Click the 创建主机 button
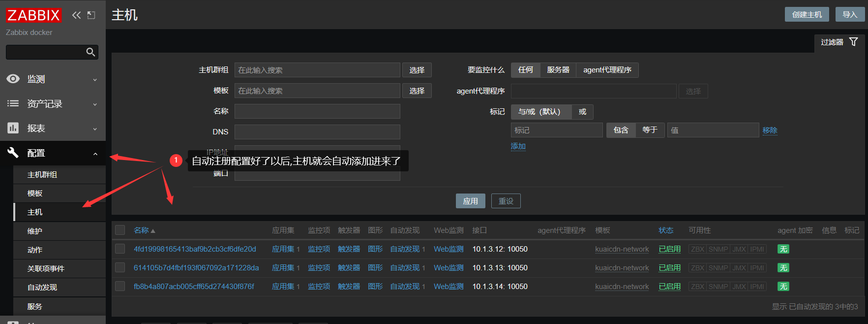The image size is (868, 324). coord(807,14)
